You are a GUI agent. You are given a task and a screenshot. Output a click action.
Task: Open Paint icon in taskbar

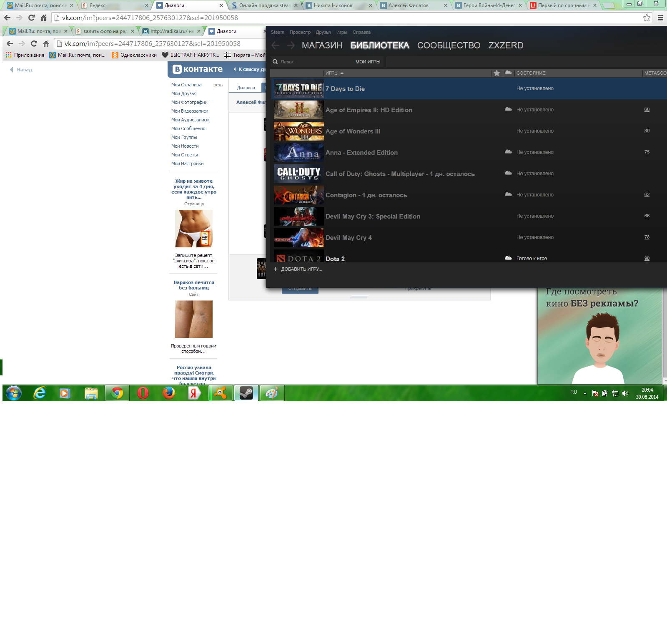click(x=272, y=393)
